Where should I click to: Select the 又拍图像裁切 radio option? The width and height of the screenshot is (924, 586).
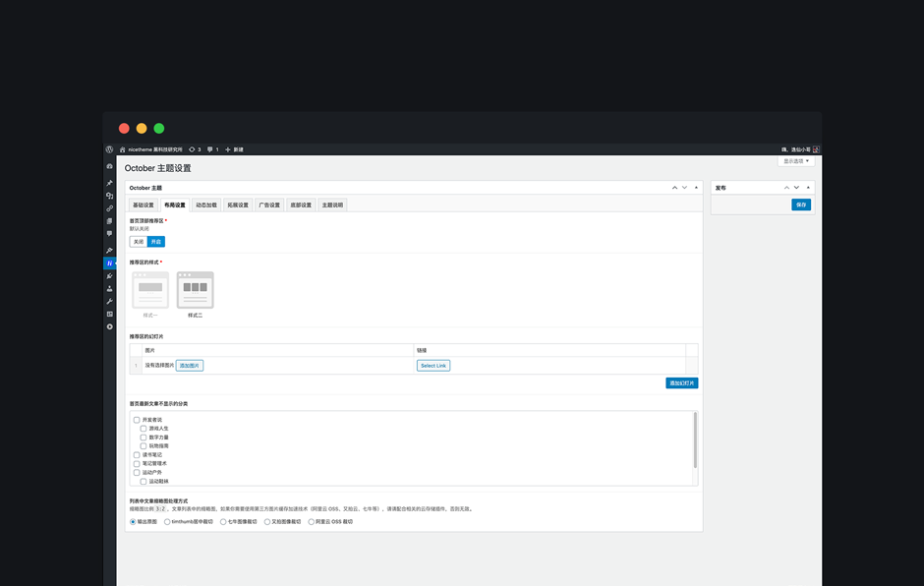(267, 522)
